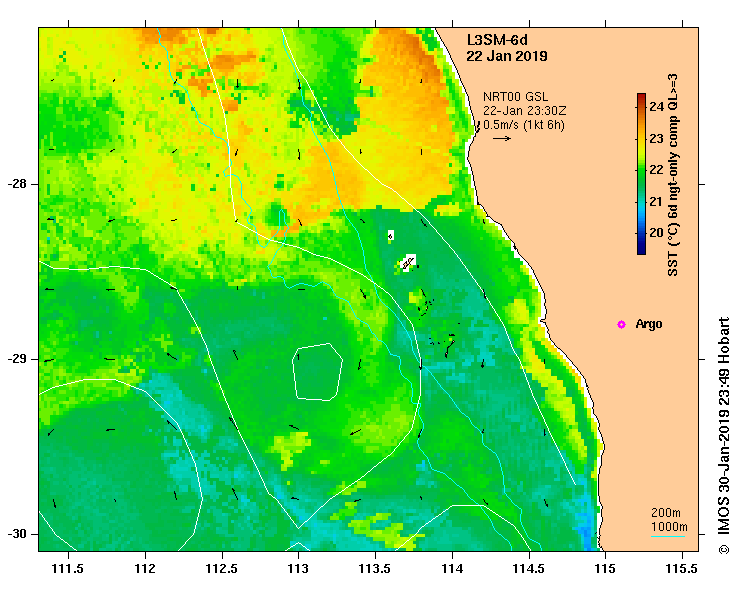The width and height of the screenshot is (739, 592).
Task: Click the '22-Jan 23:30Z' timestamp text
Action: point(525,111)
